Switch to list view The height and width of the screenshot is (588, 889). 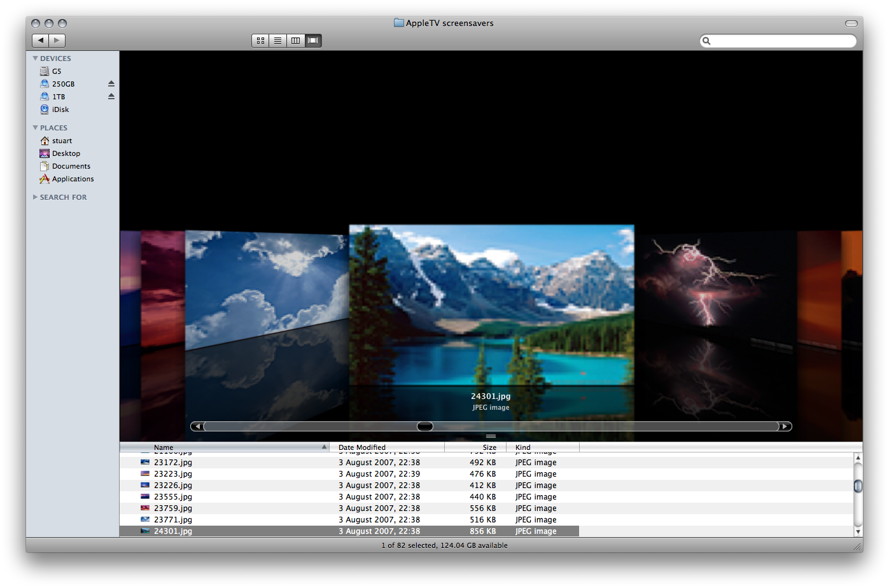(278, 41)
